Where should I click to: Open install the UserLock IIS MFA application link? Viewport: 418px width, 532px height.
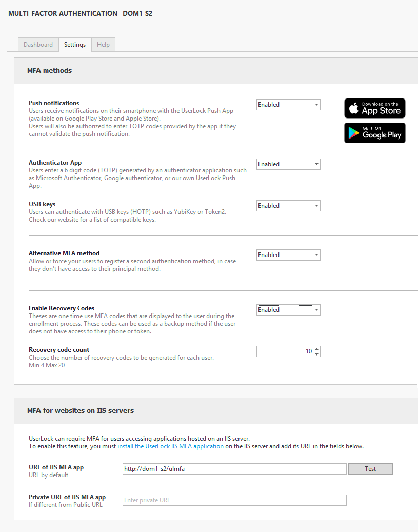[x=170, y=446]
